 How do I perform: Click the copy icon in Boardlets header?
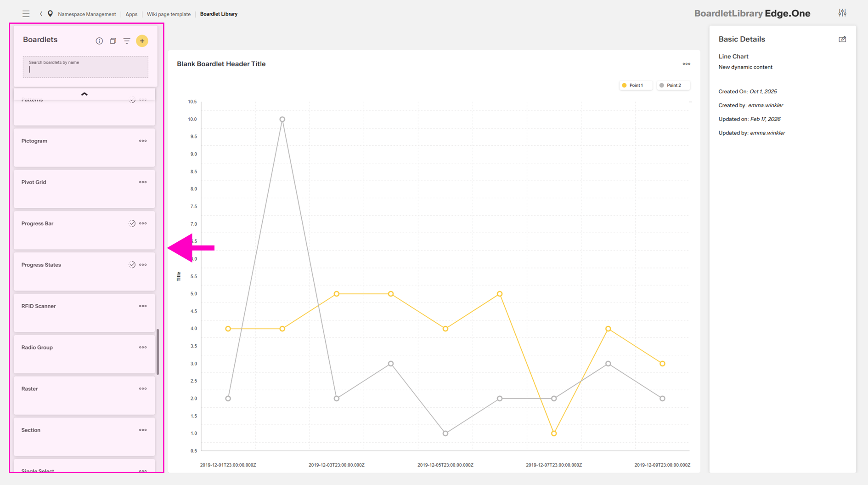(113, 41)
